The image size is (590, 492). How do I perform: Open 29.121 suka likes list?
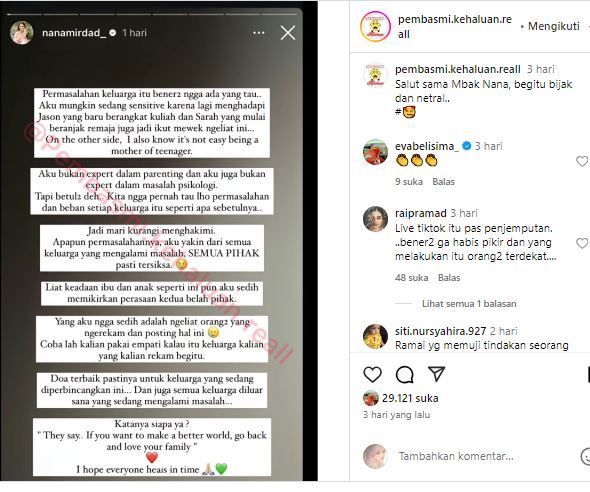(410, 398)
